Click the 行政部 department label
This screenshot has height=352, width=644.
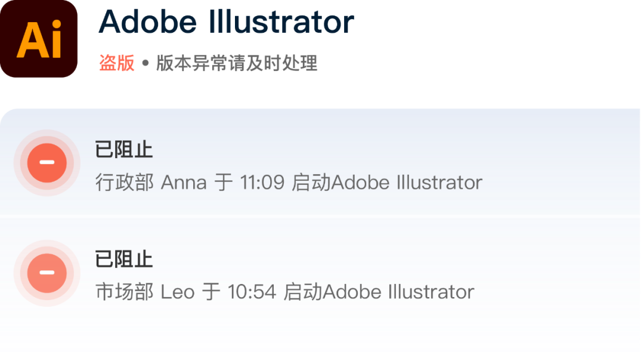[124, 183]
